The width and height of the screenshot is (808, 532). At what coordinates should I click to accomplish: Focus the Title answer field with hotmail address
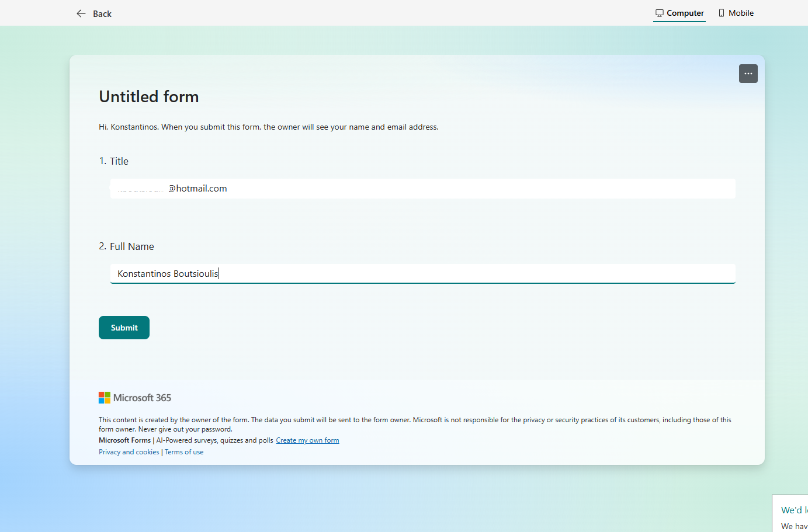422,189
